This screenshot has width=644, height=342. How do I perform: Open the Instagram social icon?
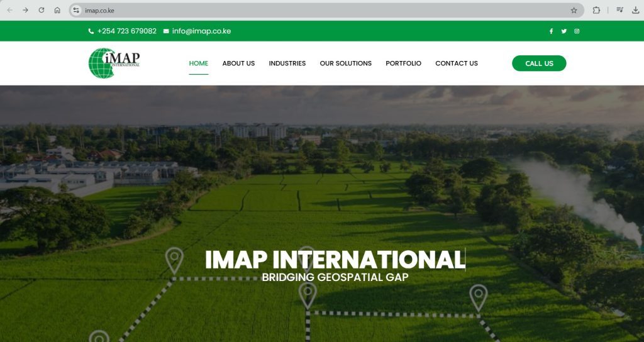(577, 31)
